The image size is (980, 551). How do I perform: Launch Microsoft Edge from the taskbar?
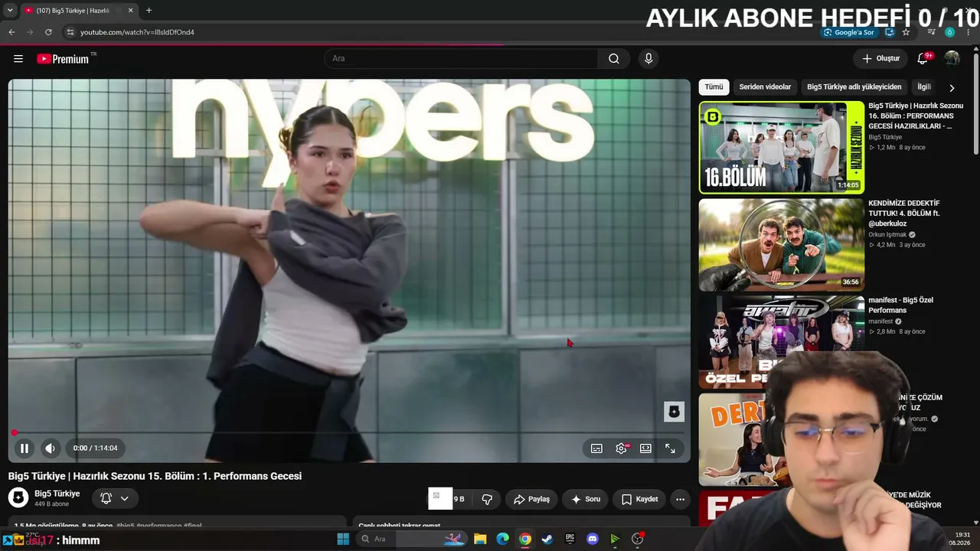pos(502,540)
